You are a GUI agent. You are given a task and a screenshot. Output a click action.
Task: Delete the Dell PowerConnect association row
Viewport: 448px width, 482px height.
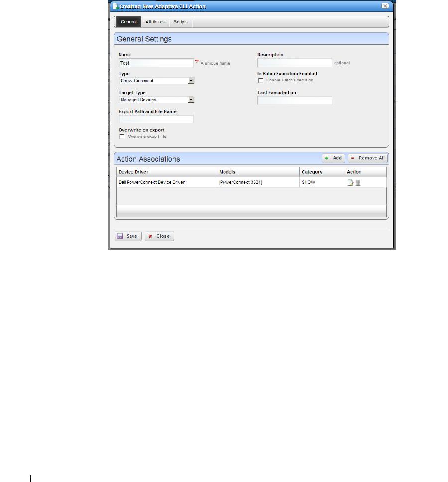point(358,183)
